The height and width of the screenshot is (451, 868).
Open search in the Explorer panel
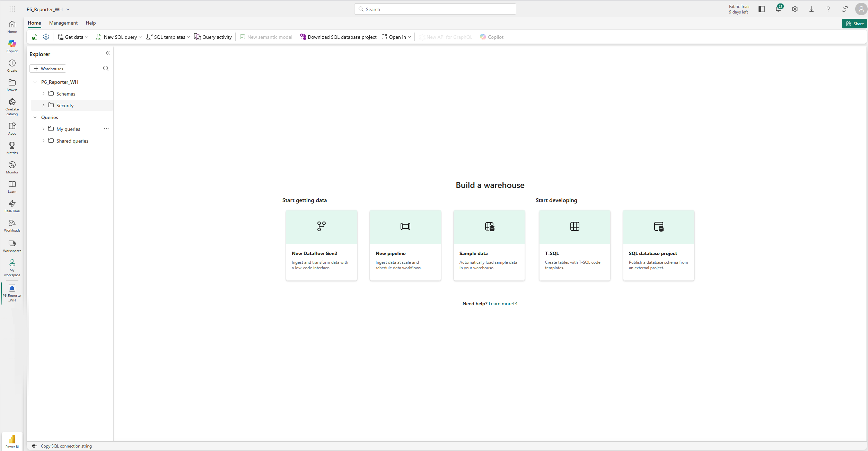click(106, 68)
